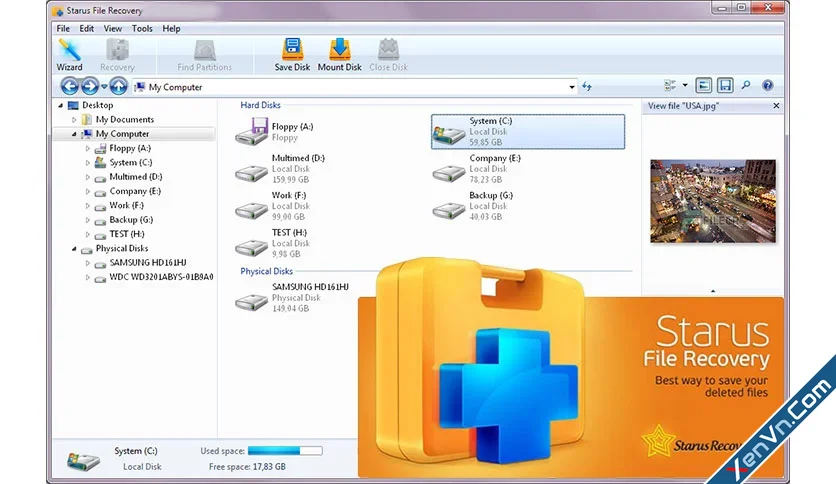Click the Find Partitions icon
Image resolution: width=836 pixels, height=484 pixels.
coord(205,55)
